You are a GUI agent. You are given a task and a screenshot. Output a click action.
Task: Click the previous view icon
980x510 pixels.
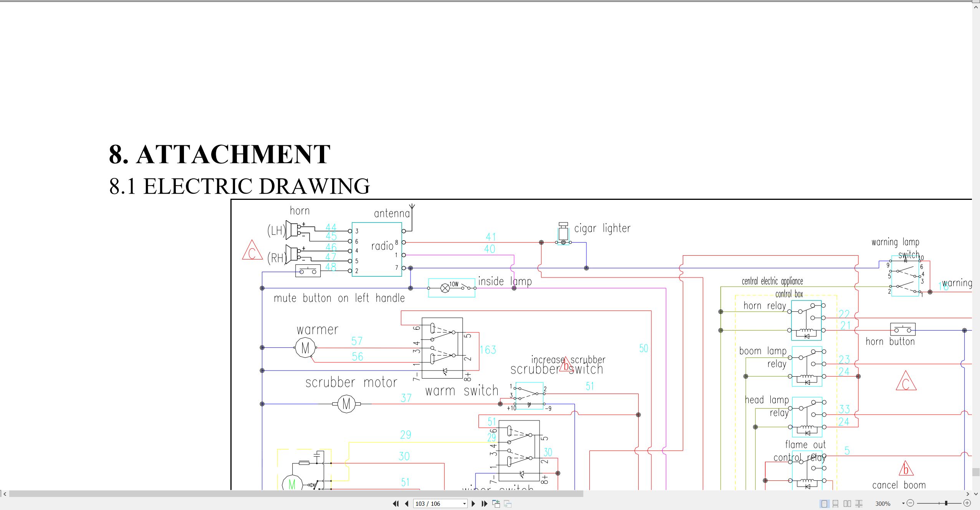coord(496,503)
